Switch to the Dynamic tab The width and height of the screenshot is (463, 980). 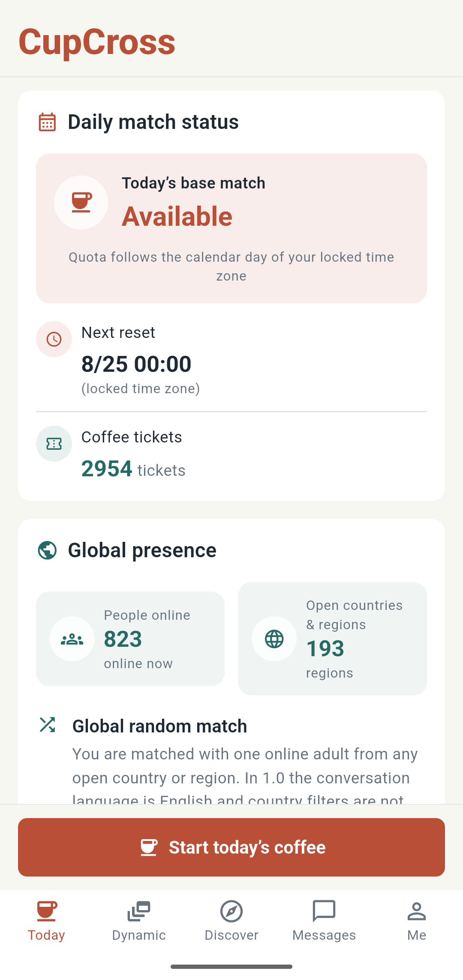pyautogui.click(x=139, y=921)
